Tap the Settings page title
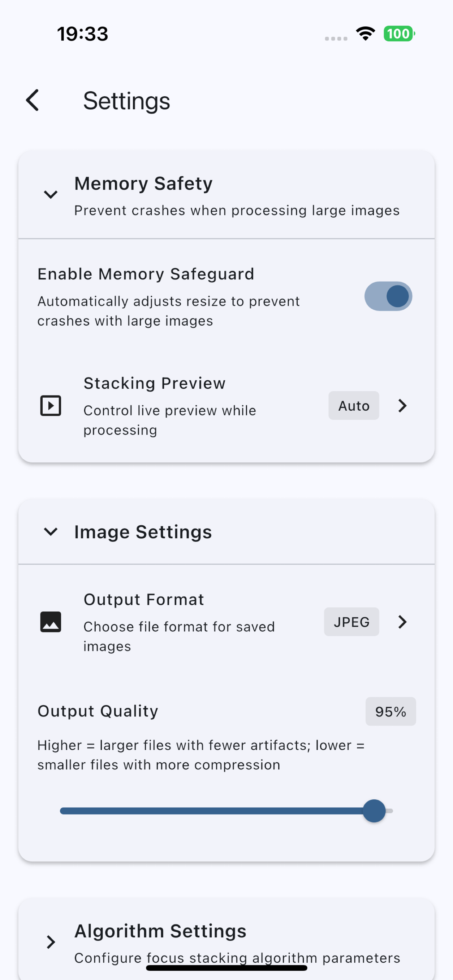 coord(127,101)
